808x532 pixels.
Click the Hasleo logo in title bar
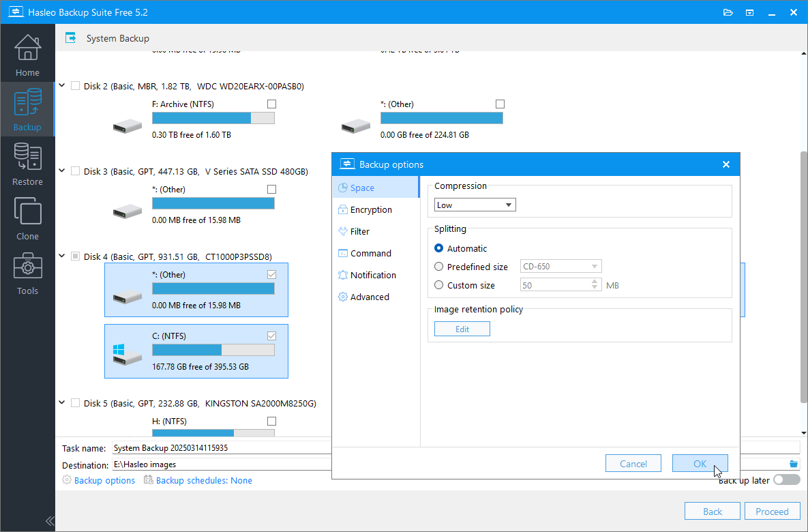16,12
